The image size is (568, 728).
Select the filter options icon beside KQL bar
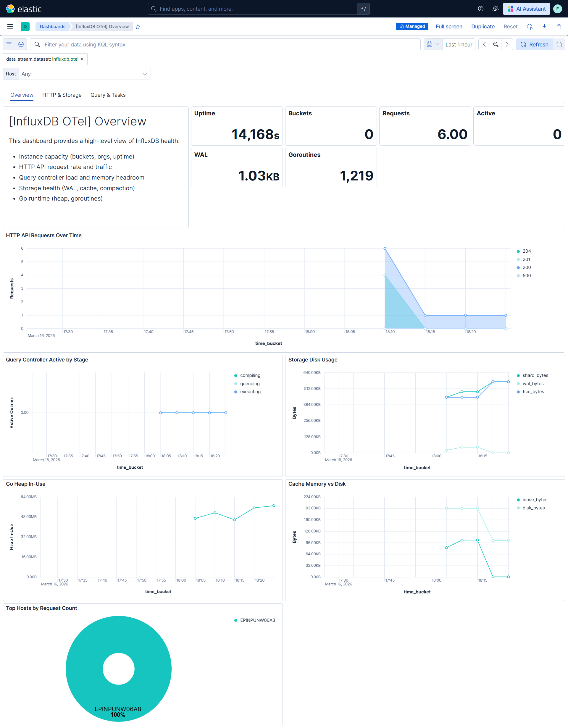click(x=9, y=44)
